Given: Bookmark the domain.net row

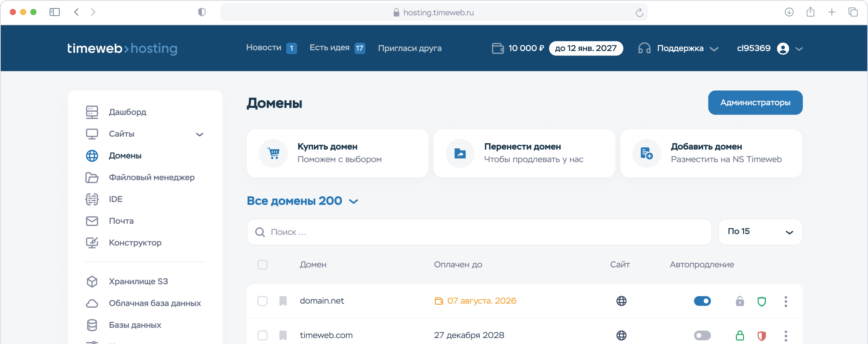Looking at the screenshot, I should pyautogui.click(x=283, y=301).
